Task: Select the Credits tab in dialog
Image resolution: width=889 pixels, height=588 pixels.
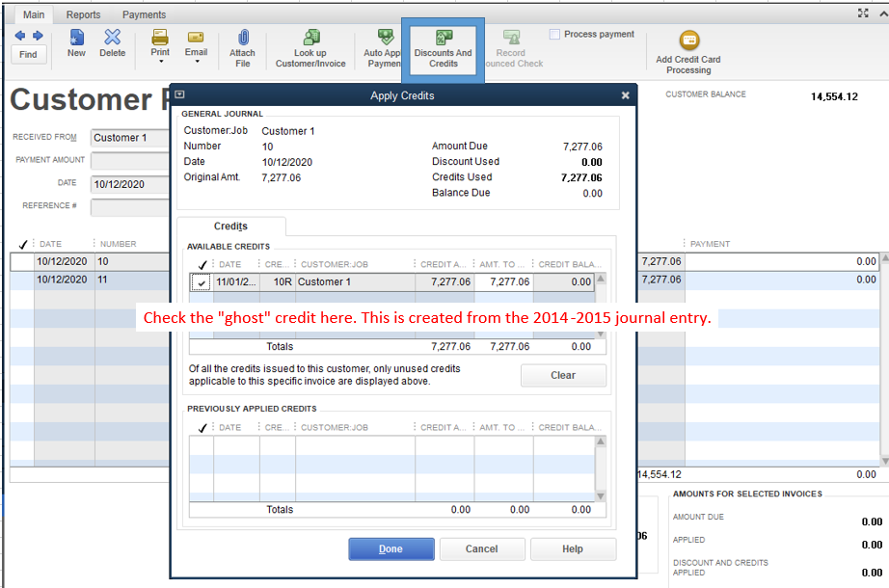Action: pyautogui.click(x=230, y=227)
